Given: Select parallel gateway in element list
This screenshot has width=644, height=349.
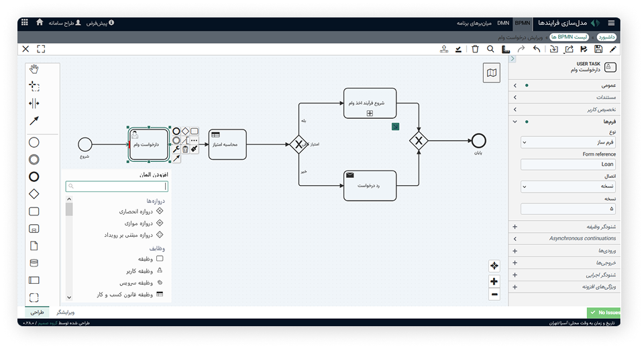Looking at the screenshot, I should 144,223.
